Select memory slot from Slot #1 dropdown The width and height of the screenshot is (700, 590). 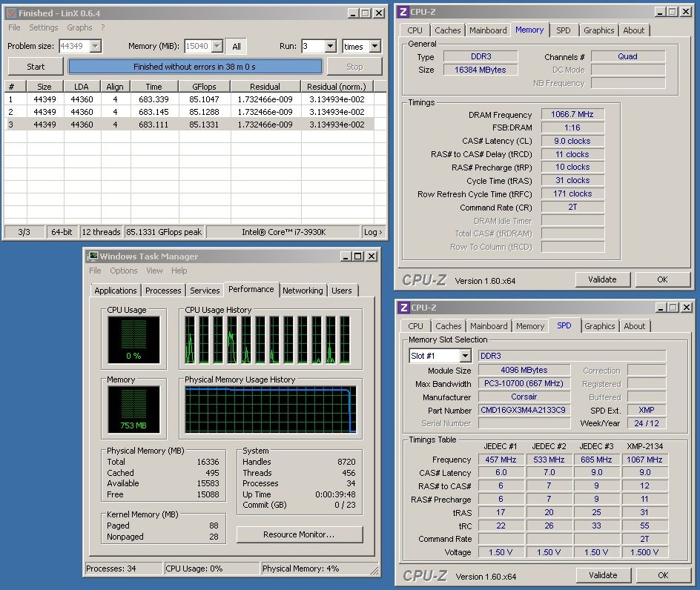[465, 357]
